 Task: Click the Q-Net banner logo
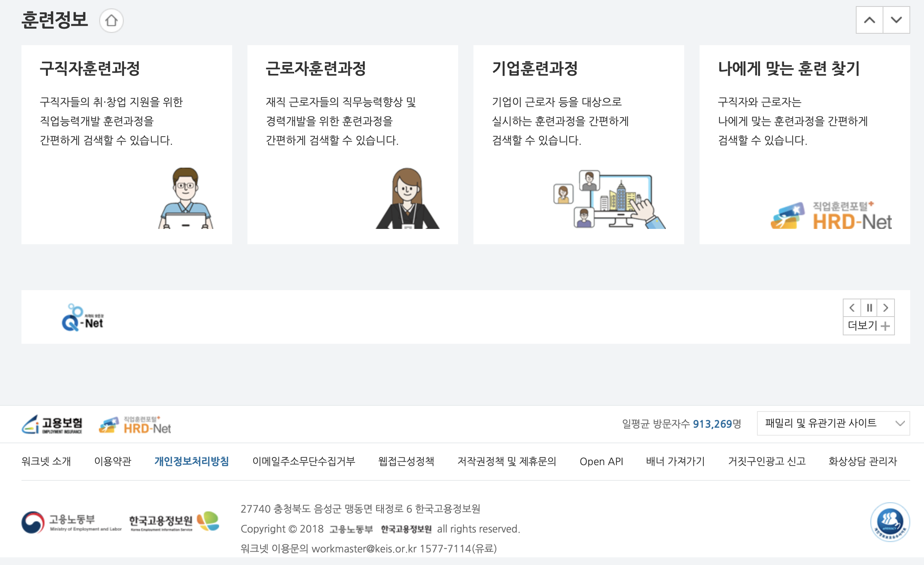83,318
